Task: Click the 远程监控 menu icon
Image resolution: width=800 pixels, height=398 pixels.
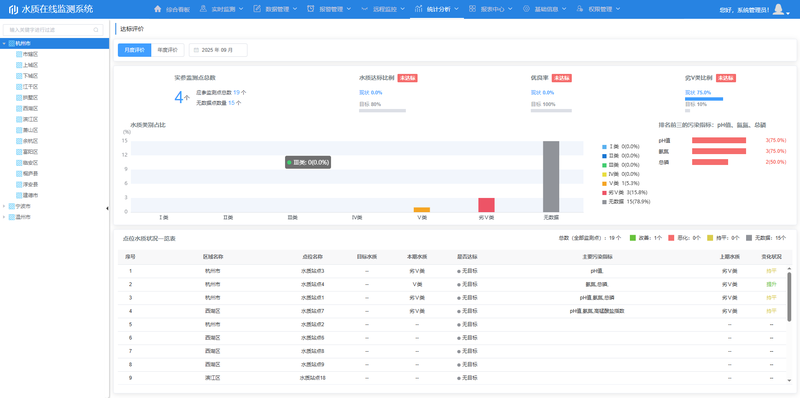Action: pyautogui.click(x=364, y=9)
